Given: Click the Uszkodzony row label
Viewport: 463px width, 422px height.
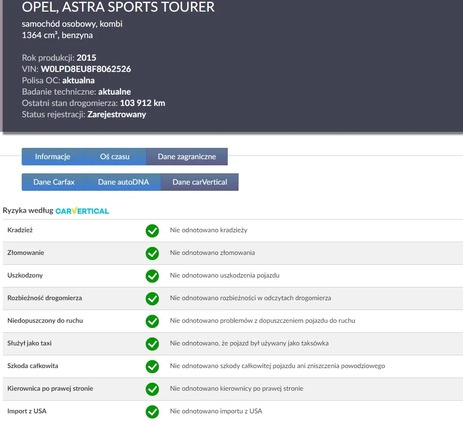Looking at the screenshot, I should click(x=25, y=275).
